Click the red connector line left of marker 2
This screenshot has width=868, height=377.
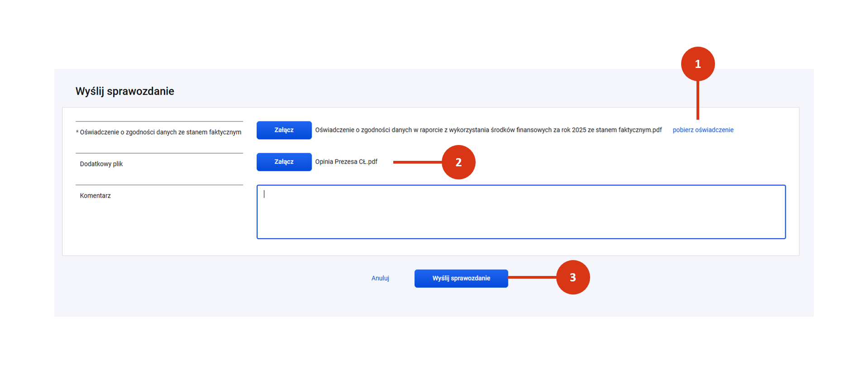click(x=417, y=162)
